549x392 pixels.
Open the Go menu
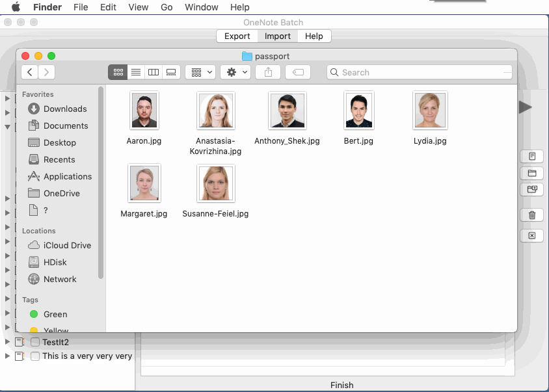167,7
